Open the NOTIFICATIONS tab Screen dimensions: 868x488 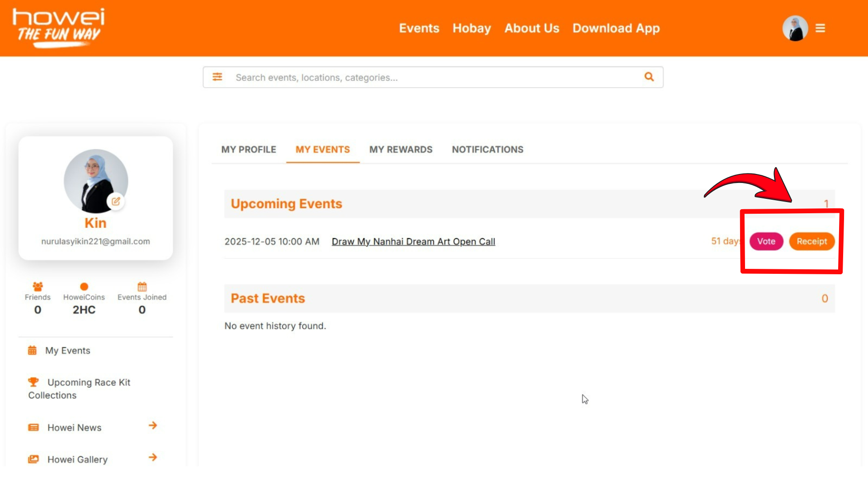pos(487,150)
